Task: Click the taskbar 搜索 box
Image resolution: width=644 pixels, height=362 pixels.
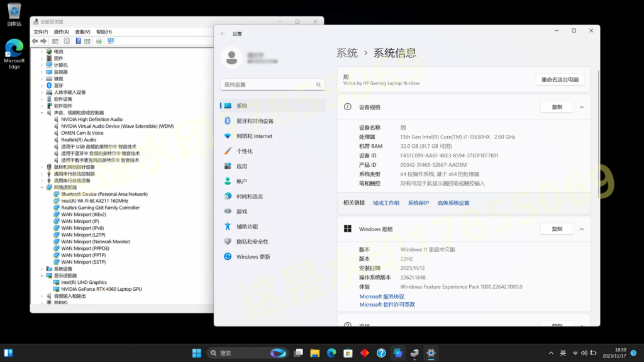Action: (x=248, y=353)
